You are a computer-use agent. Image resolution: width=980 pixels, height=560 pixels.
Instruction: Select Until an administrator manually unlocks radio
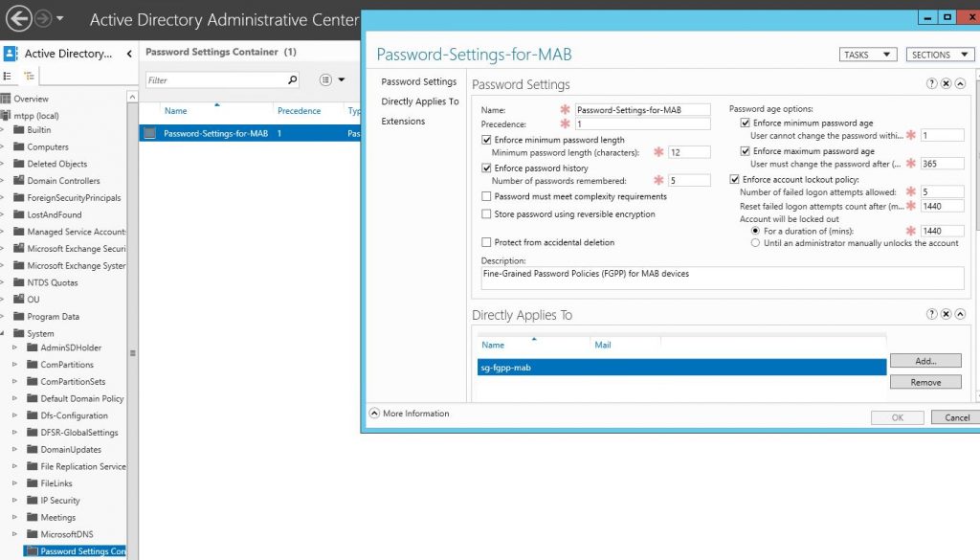tap(755, 243)
